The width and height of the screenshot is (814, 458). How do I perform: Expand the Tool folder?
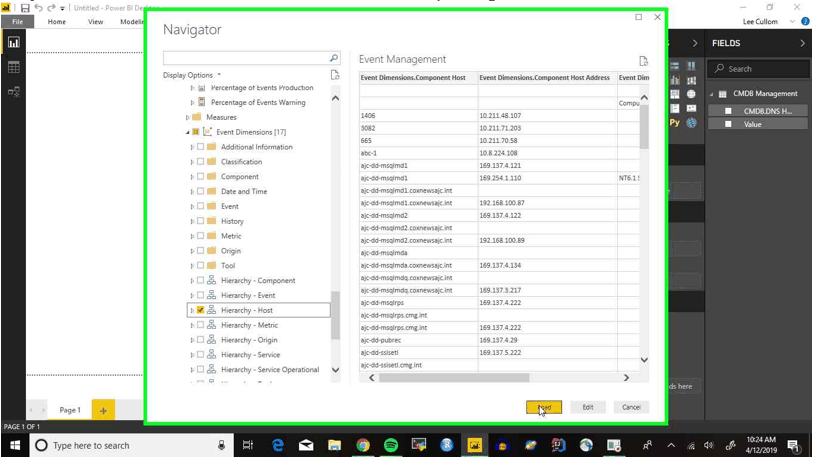(192, 265)
